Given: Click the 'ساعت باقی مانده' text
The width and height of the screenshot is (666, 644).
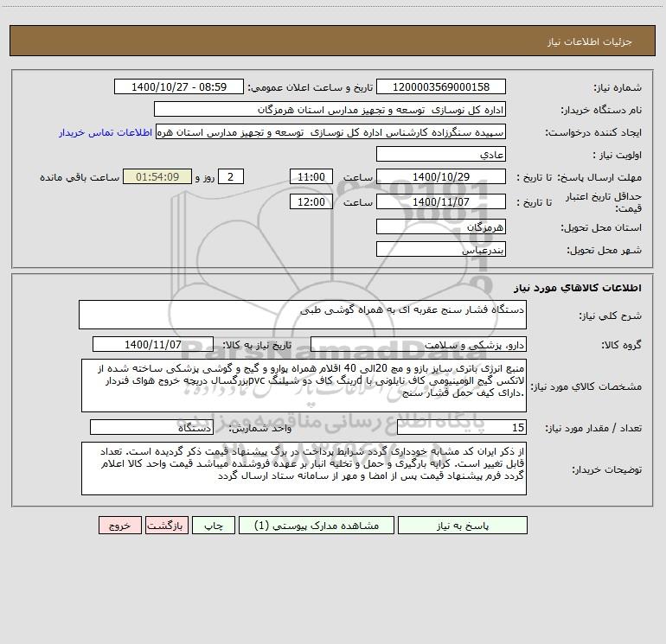Looking at the screenshot, I should coord(80,177).
